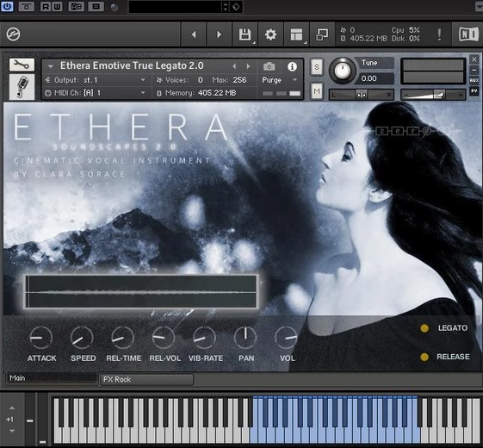Click the microphone instrument thumbnail
Screen dimensions: 483x448
tap(22, 87)
